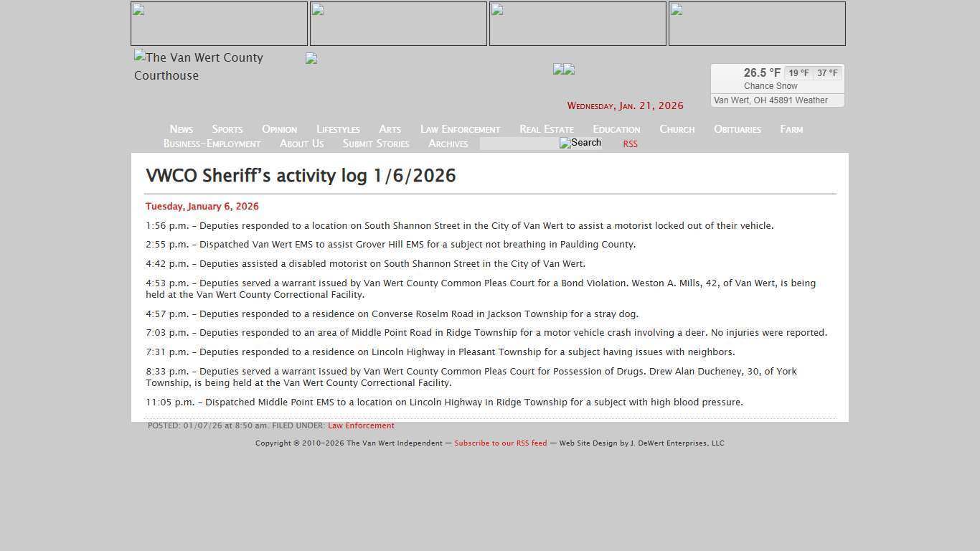Click inside the search text field

pos(518,143)
